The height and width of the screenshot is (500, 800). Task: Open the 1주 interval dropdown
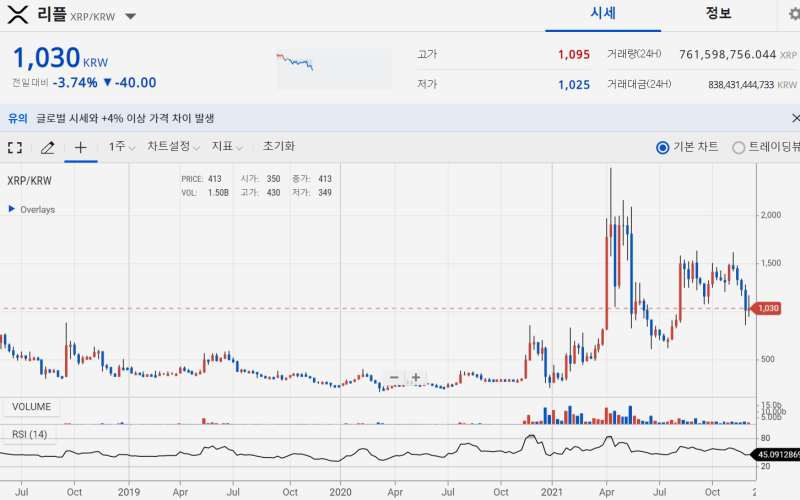click(121, 147)
